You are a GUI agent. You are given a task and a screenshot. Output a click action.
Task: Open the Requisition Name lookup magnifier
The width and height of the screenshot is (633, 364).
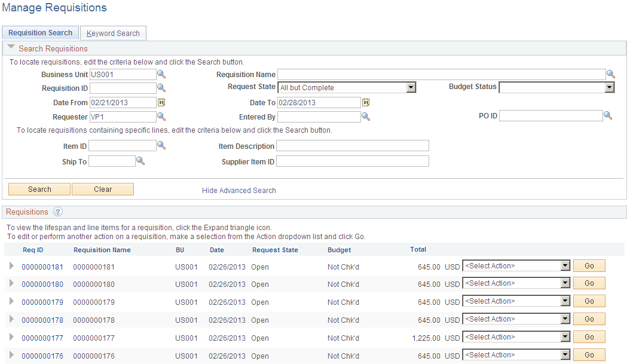(610, 74)
